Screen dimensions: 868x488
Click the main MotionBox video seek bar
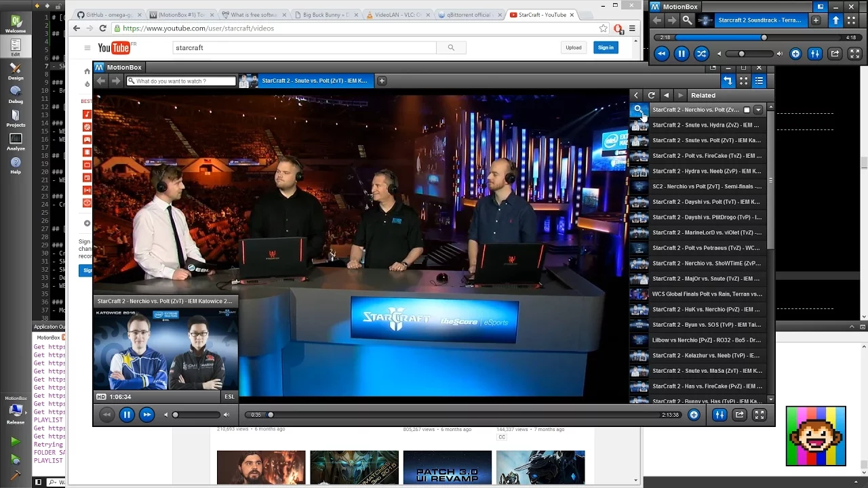pyautogui.click(x=463, y=415)
